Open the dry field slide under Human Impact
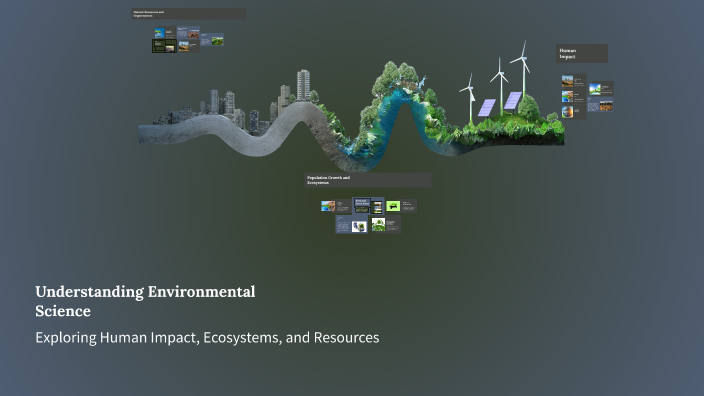The image size is (704, 396). (x=600, y=104)
